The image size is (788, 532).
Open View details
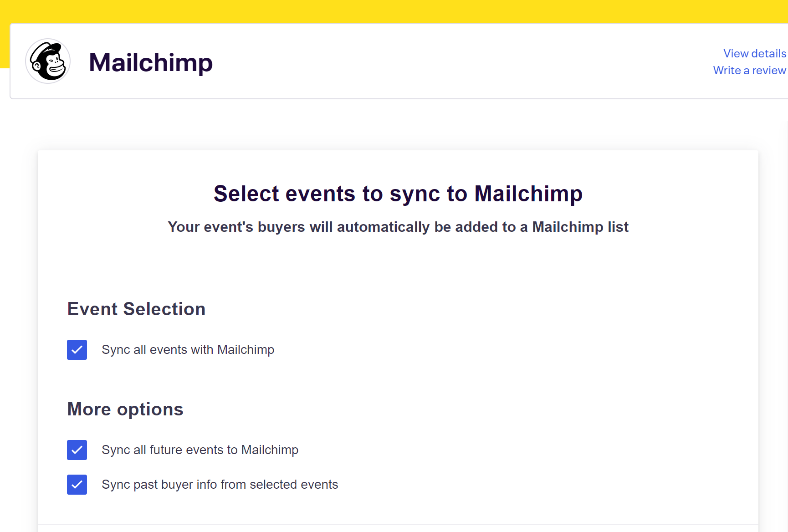[x=754, y=53]
